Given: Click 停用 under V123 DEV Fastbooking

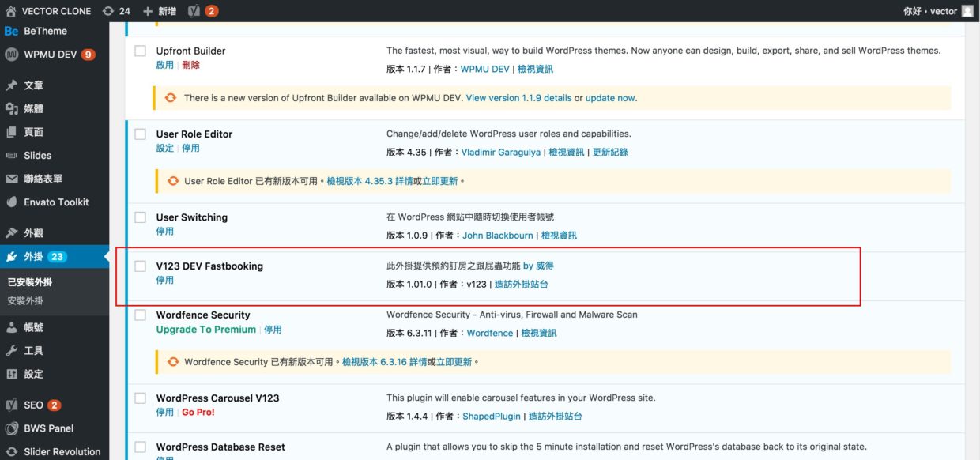Looking at the screenshot, I should tap(164, 280).
